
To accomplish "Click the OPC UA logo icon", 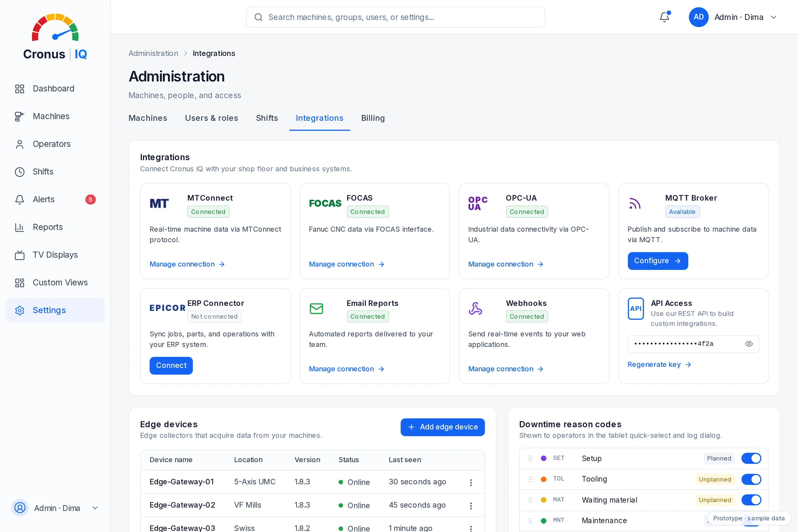I will [478, 203].
